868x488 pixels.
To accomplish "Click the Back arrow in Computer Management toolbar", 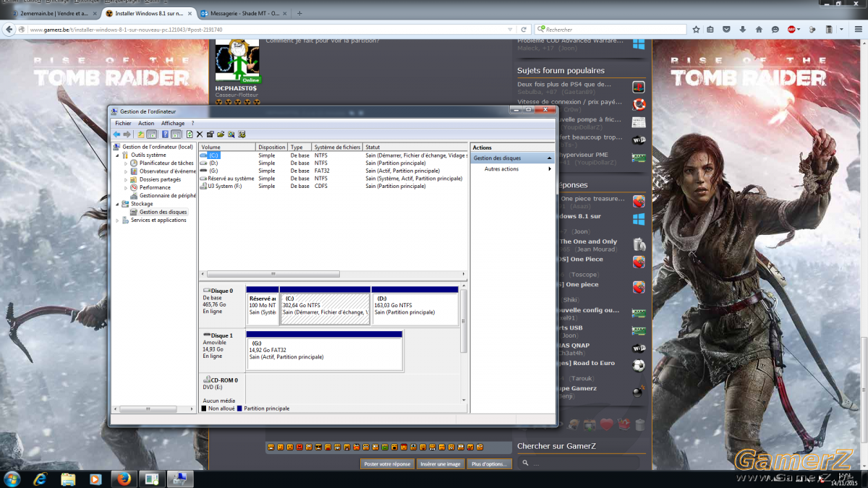I will click(116, 134).
